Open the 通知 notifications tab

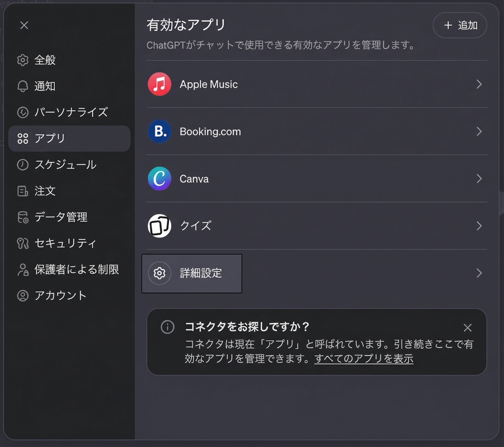tap(69, 86)
